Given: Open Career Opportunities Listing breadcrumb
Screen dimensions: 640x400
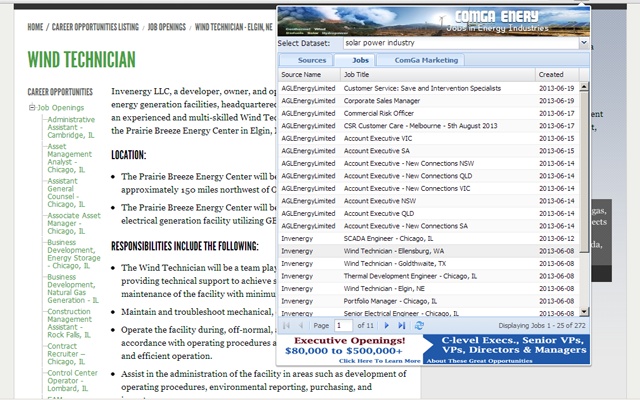Looking at the screenshot, I should click(95, 27).
